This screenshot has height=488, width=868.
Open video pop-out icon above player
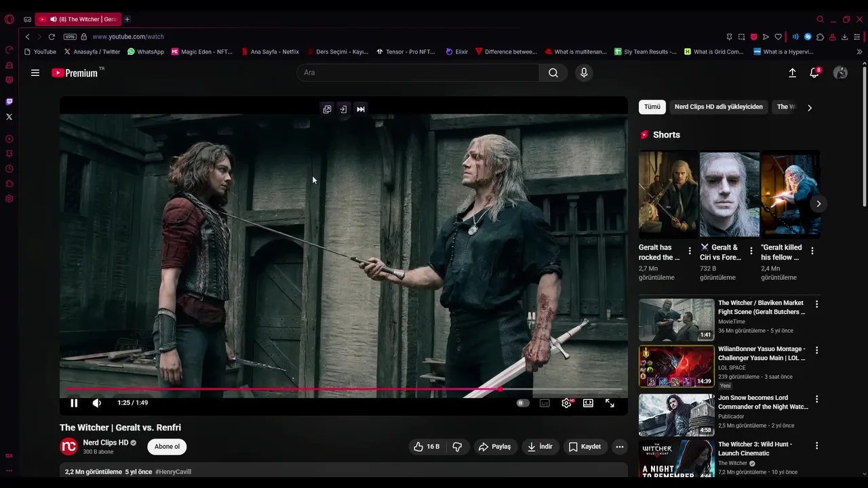tap(327, 109)
